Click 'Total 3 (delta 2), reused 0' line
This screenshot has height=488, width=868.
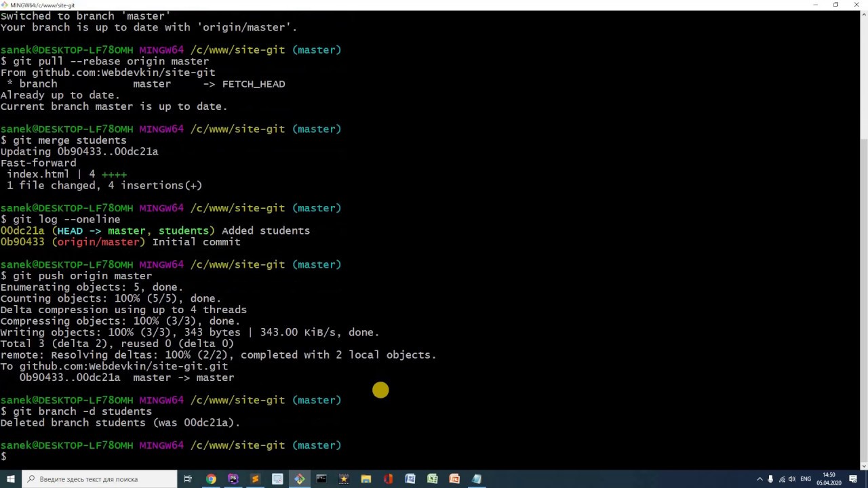tap(117, 344)
